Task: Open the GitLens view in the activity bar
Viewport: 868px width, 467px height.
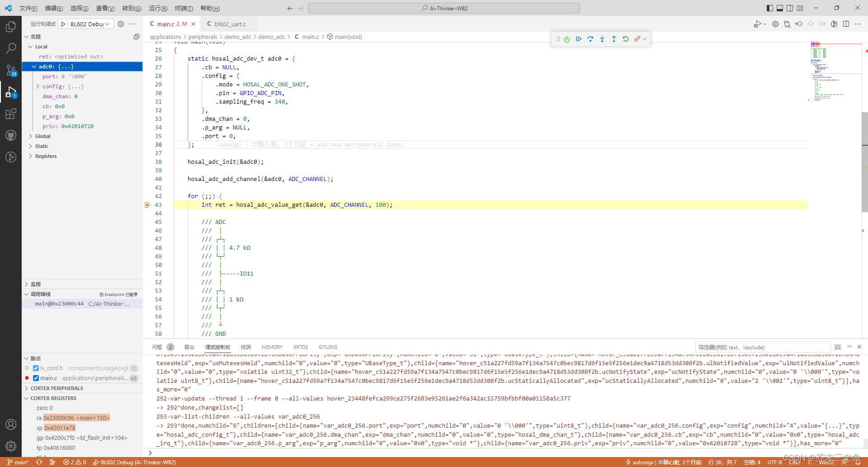Action: (x=11, y=157)
